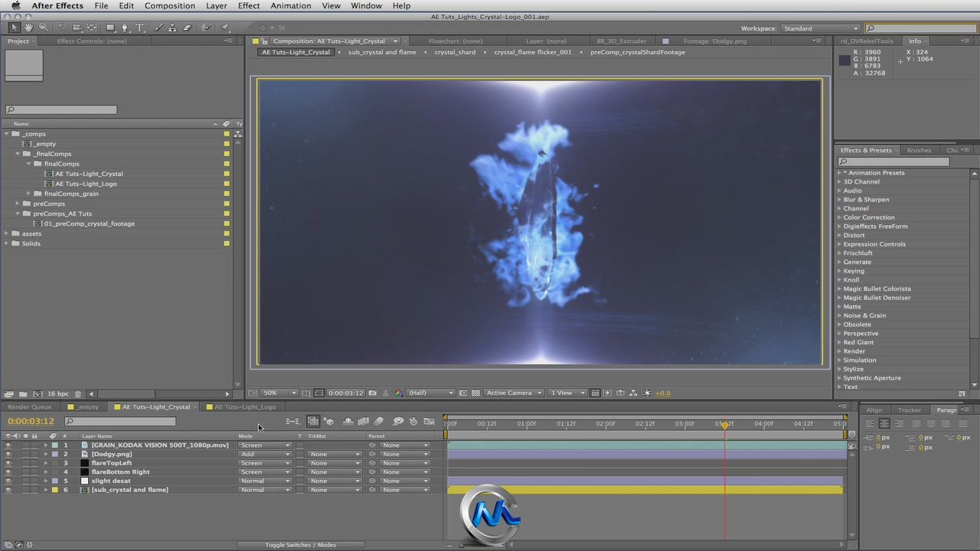Select the Pan Behind tool
The width and height of the screenshot is (980, 551).
[x=91, y=28]
